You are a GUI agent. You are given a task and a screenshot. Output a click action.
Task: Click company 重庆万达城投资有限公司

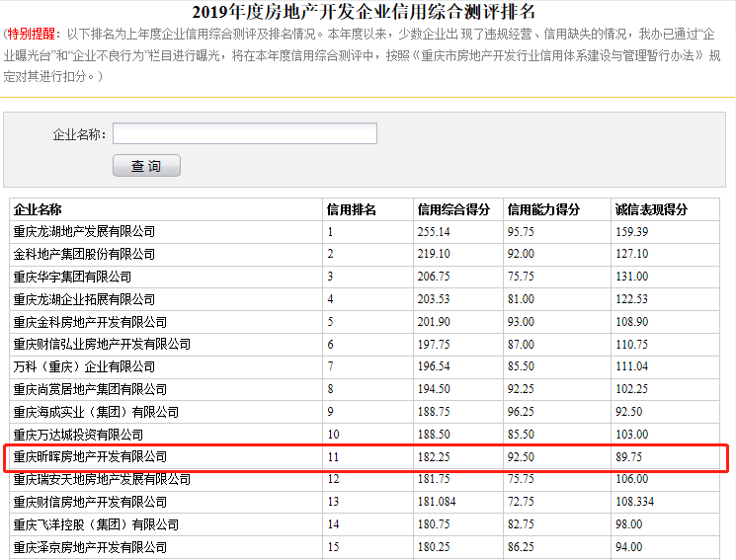pos(78,435)
